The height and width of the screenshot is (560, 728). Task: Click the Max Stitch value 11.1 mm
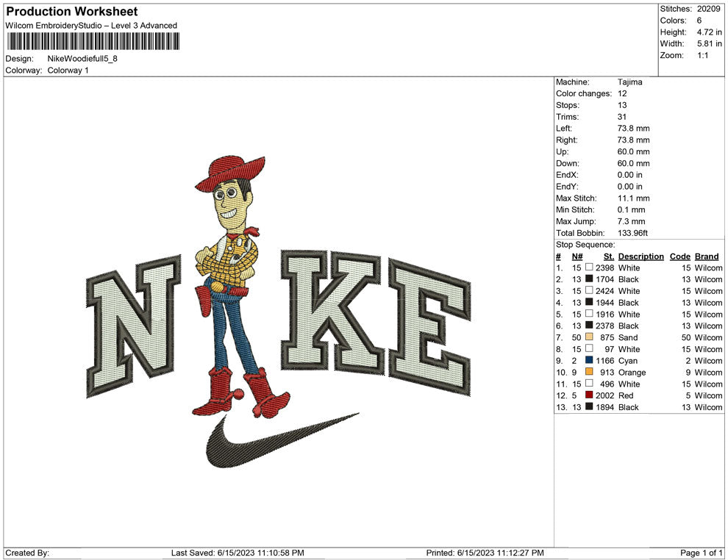coord(633,198)
